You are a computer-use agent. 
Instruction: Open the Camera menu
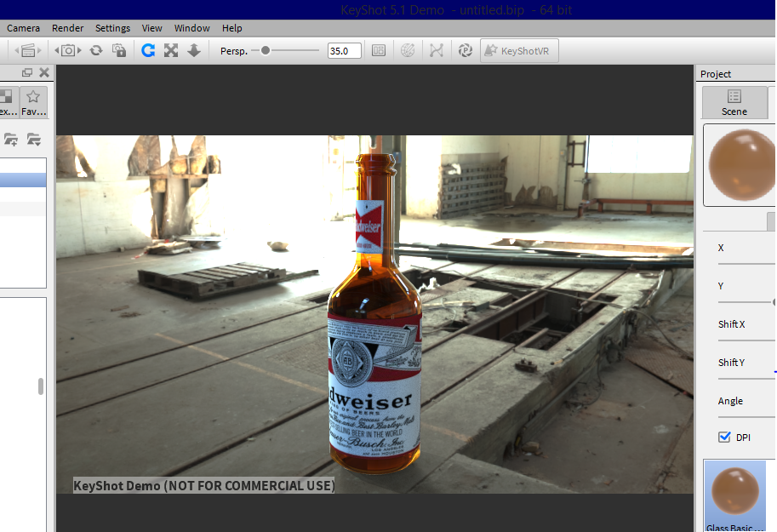pos(23,28)
